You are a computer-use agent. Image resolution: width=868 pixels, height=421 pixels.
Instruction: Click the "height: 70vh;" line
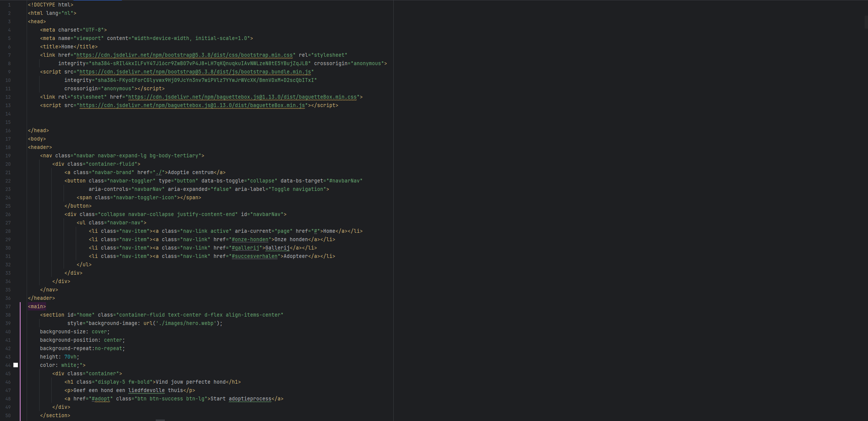click(60, 357)
